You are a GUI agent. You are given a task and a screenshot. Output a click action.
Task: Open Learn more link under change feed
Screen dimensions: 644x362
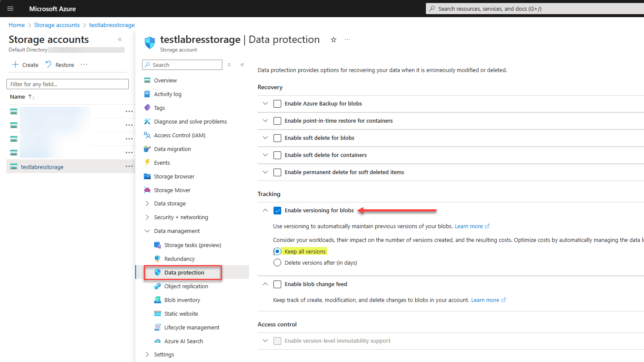489,300
